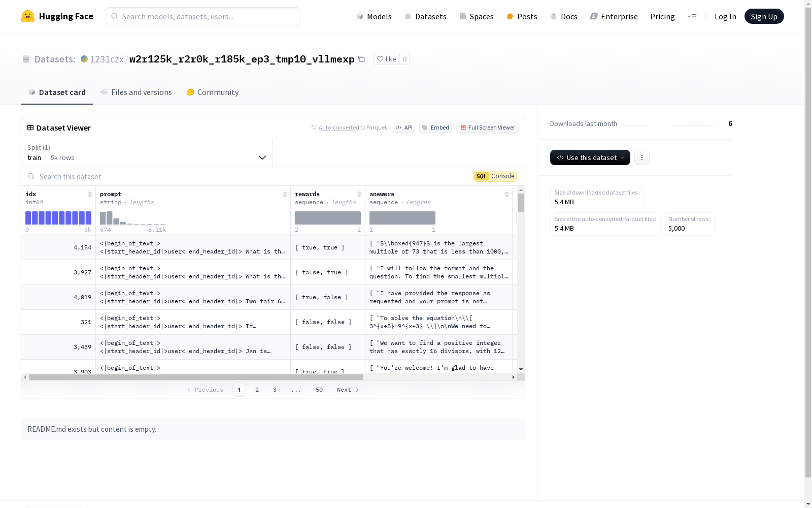Go to page 3 of the dataset

[275, 390]
